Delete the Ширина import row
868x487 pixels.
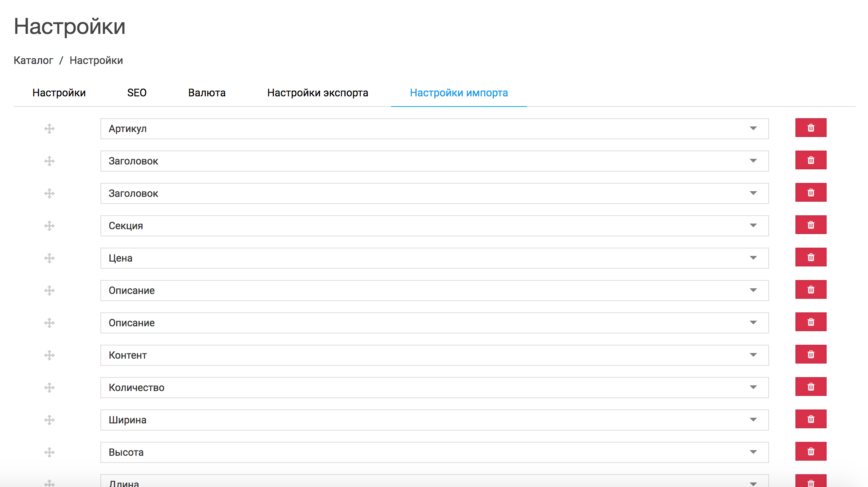tap(810, 419)
